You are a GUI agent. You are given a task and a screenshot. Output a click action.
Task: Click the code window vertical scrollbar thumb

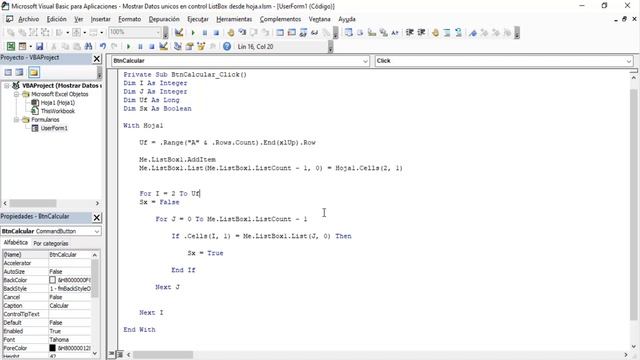[633, 204]
